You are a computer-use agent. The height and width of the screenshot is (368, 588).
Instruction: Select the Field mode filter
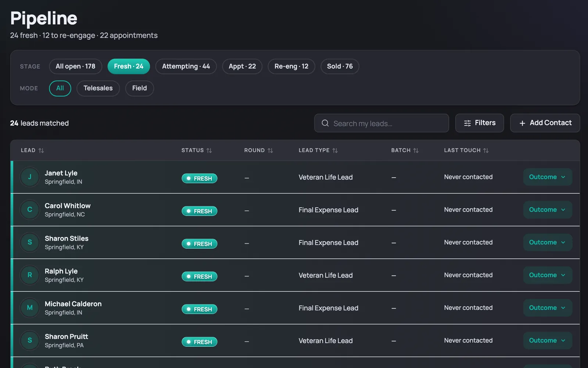click(x=140, y=88)
